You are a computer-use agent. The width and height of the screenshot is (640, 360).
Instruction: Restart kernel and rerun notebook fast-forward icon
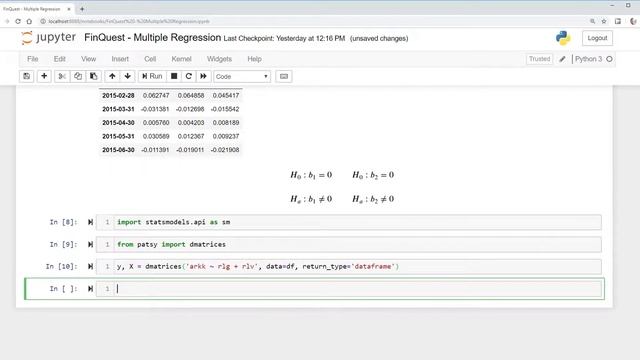[x=203, y=76]
